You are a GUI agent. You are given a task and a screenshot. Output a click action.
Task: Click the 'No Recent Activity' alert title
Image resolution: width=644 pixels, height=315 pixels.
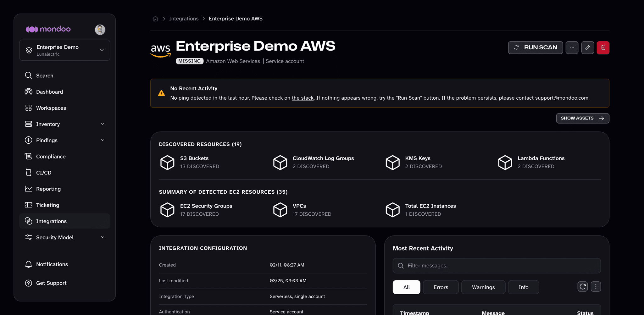click(x=194, y=89)
